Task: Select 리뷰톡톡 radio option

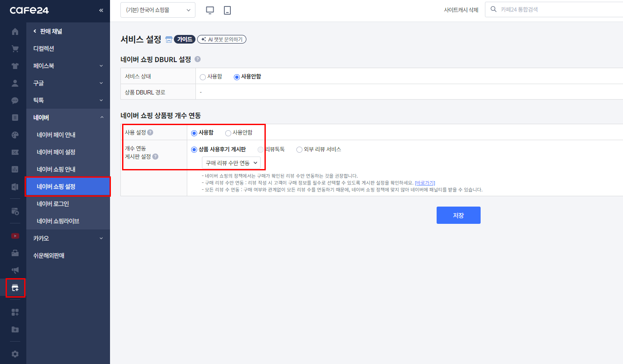Action: click(x=261, y=150)
